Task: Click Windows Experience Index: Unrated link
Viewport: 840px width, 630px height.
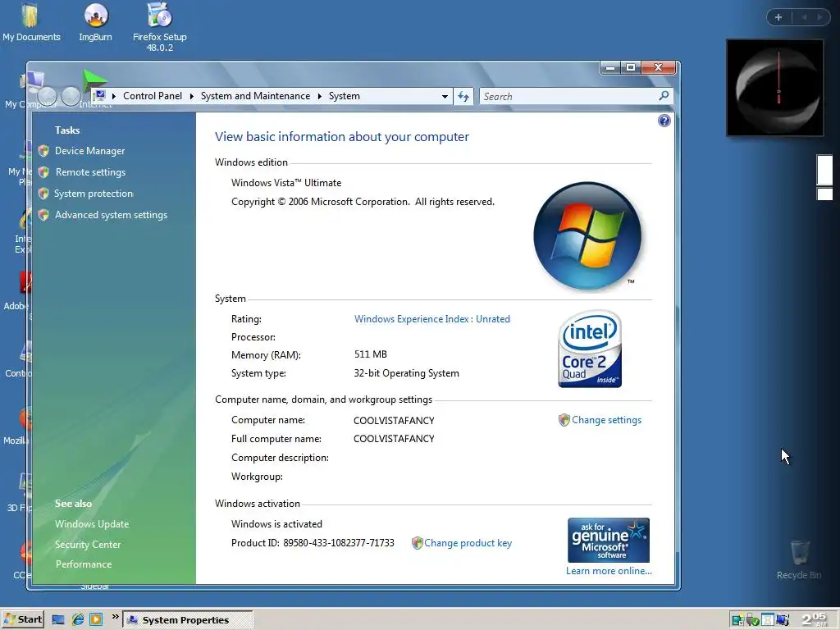Action: [431, 319]
